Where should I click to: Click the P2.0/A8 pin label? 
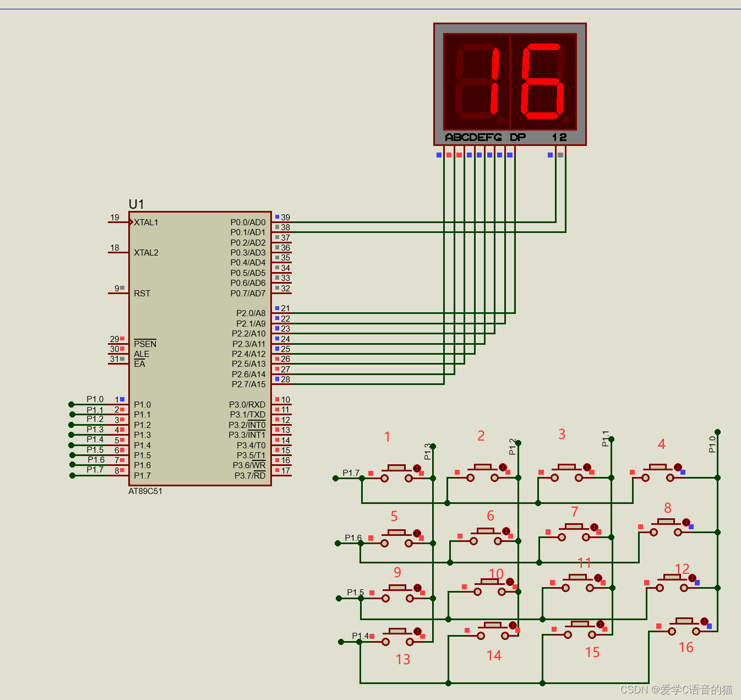(x=251, y=313)
